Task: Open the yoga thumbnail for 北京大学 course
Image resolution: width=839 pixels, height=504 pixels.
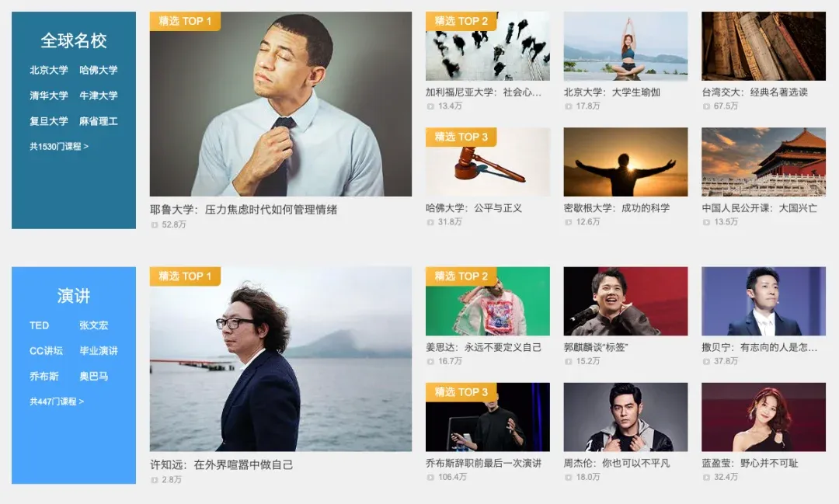Action: pos(625,47)
